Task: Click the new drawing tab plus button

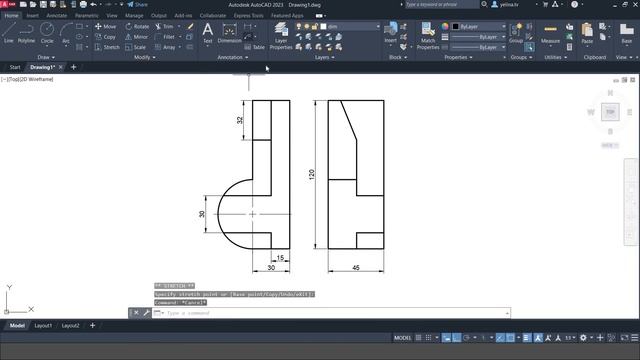Action: pos(73,67)
